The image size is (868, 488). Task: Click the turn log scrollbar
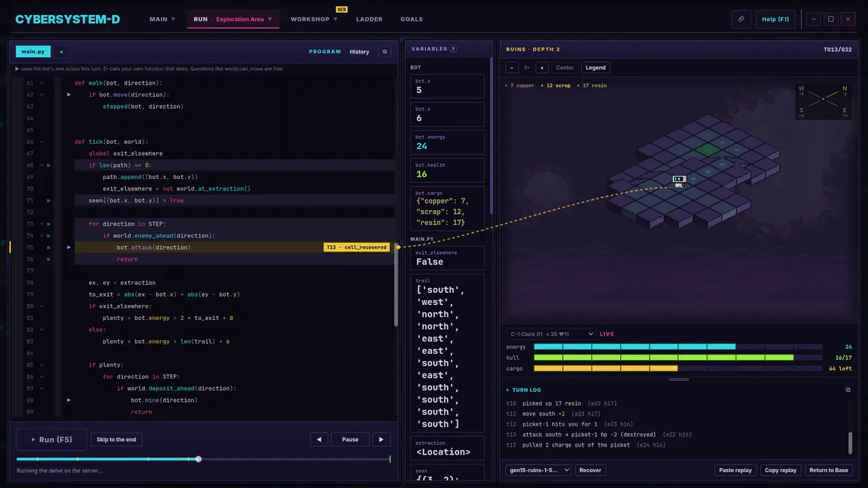tap(850, 443)
